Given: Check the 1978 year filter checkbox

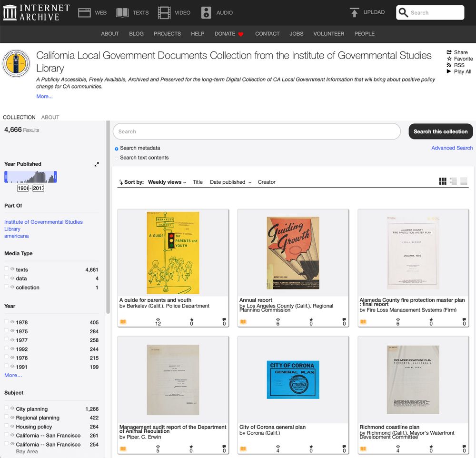Looking at the screenshot, I should pyautogui.click(x=6, y=321).
